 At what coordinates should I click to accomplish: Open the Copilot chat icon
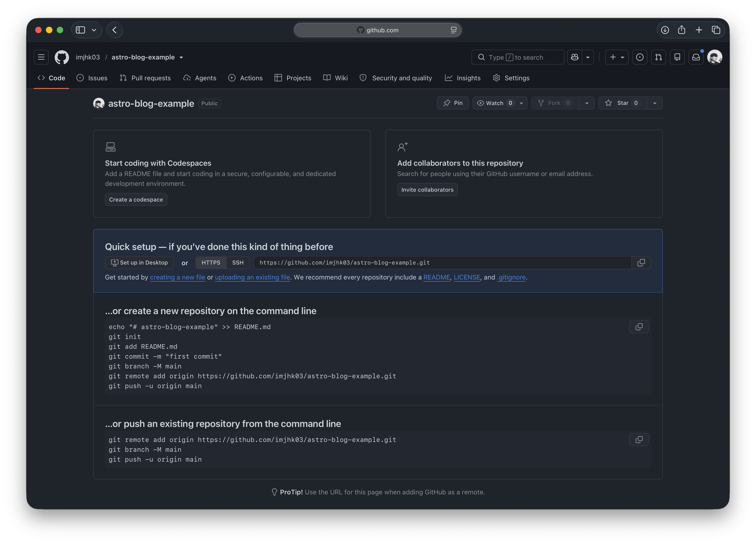574,57
